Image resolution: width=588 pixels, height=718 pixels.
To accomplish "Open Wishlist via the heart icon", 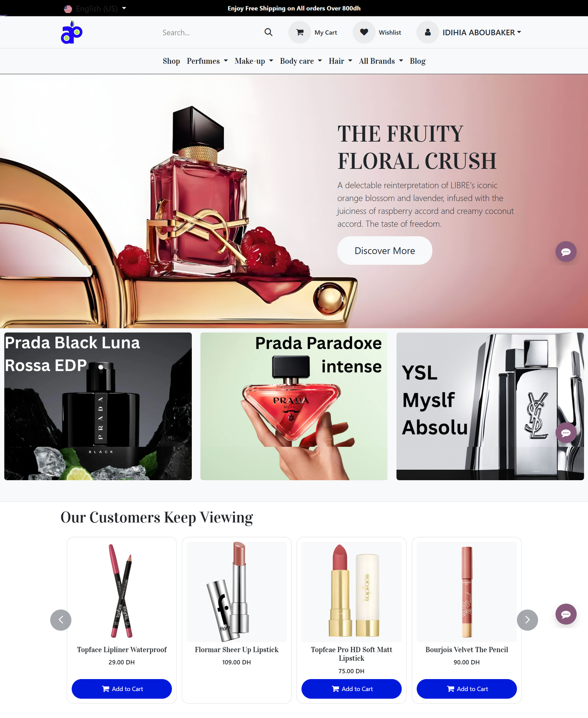I will click(364, 33).
